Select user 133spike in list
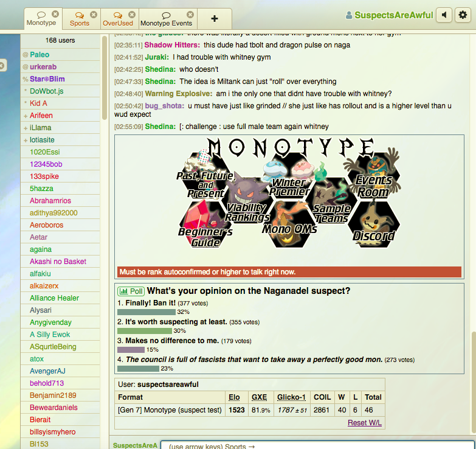This screenshot has width=476, height=449. tap(60, 176)
